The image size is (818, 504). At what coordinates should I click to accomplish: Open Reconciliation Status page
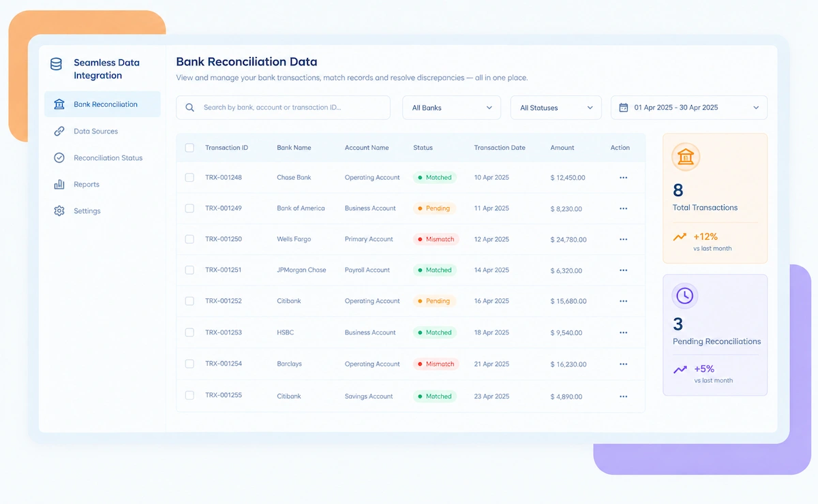108,157
